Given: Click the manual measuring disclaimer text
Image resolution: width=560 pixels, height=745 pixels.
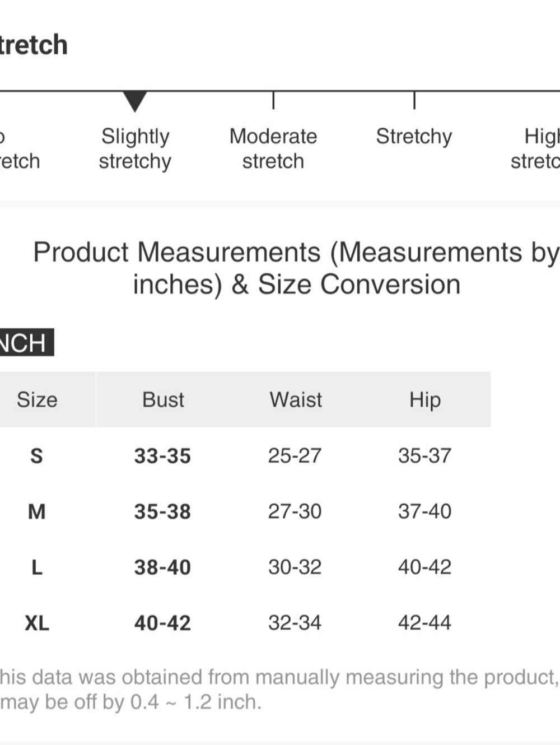Looking at the screenshot, I should (x=279, y=690).
